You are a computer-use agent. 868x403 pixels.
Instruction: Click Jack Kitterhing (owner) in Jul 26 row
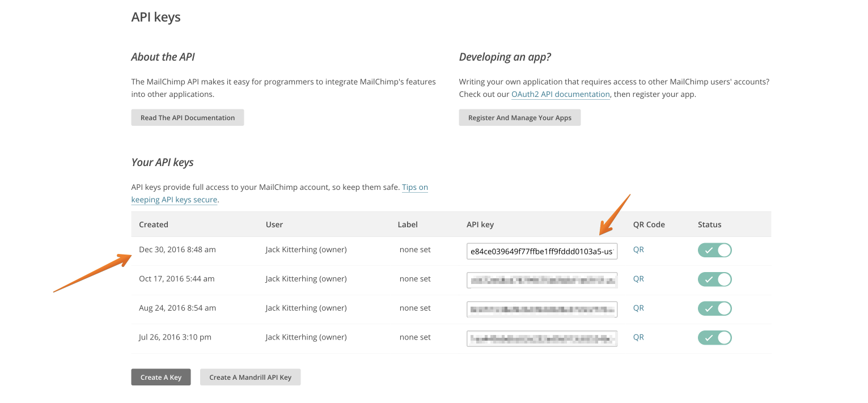[306, 337]
